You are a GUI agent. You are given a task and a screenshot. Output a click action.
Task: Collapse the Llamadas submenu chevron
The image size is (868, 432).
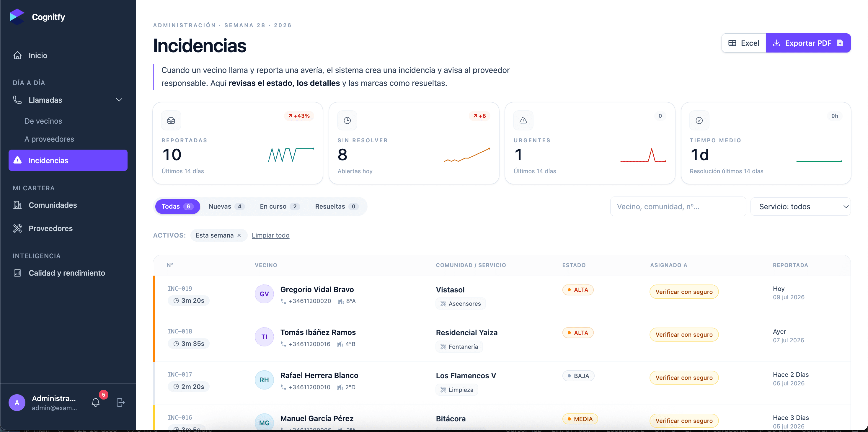coord(119,100)
